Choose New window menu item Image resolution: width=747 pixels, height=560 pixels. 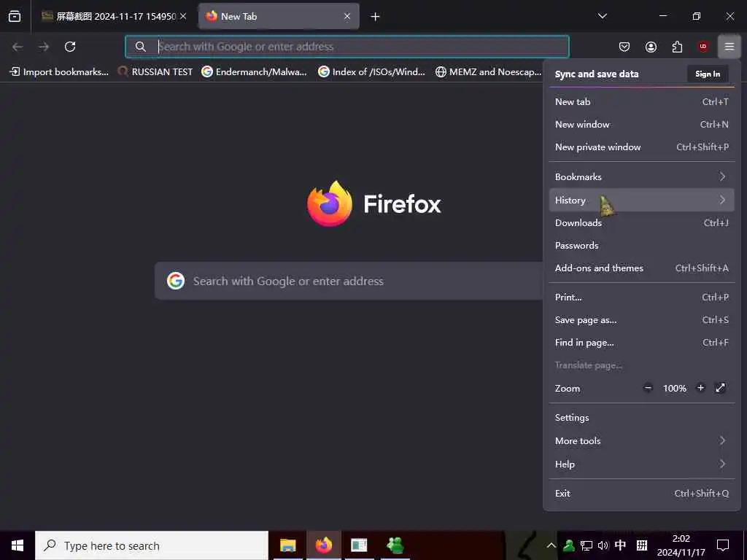(x=642, y=124)
